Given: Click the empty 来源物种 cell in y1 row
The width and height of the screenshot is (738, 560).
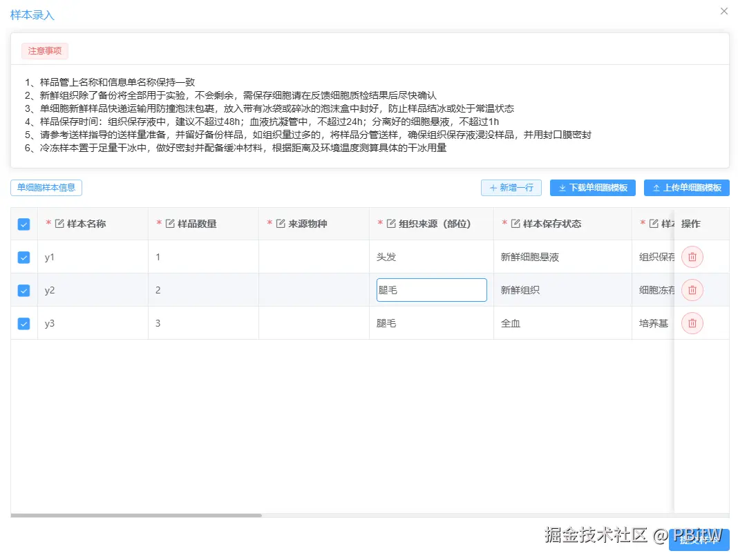Looking at the screenshot, I should [314, 257].
